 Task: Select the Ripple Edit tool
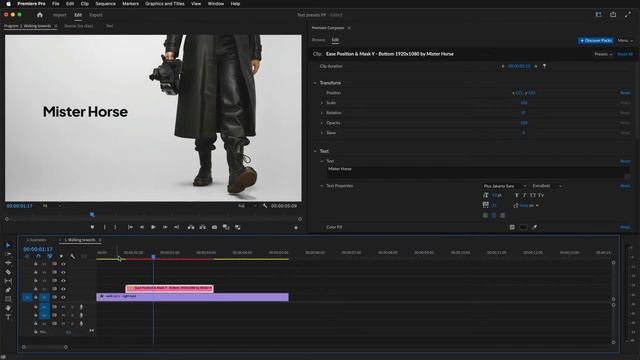point(8,263)
